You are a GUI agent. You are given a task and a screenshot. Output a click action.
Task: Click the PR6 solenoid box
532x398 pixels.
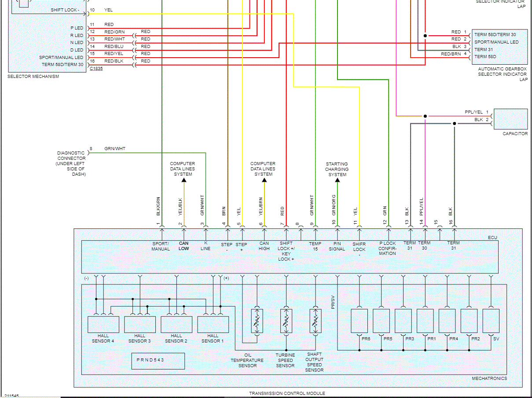click(359, 321)
